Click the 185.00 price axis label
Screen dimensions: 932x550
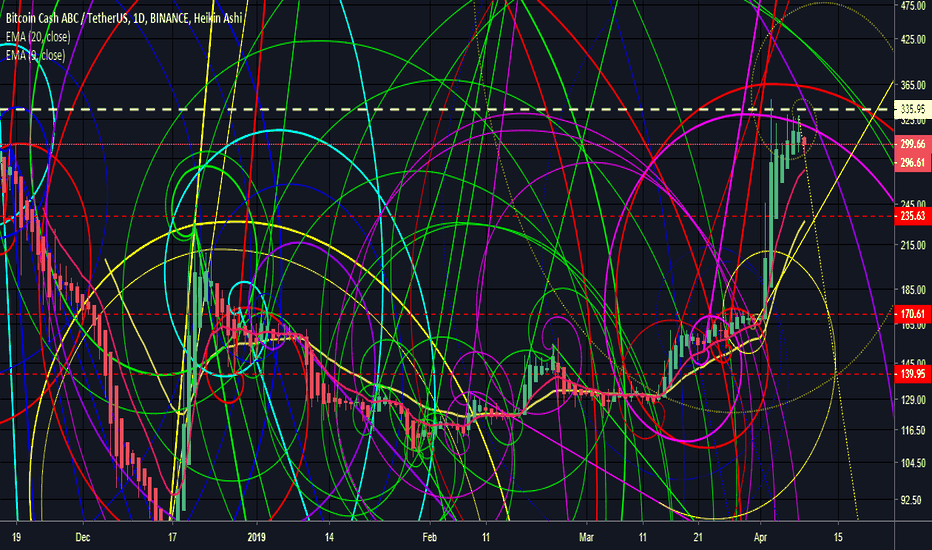tap(913, 290)
